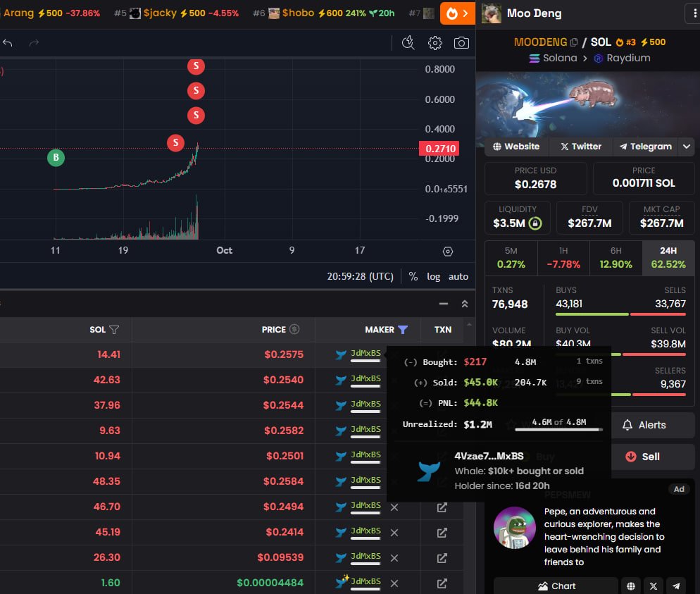This screenshot has width=700, height=594.
Task: Remove maker filter on $0.2494 row
Action: coord(394,507)
